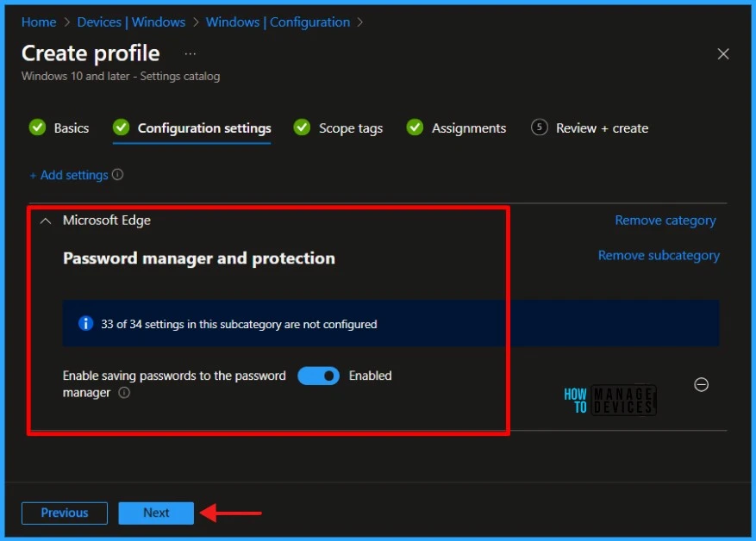Open the ellipsis menu beside Create profile
The height and width of the screenshot is (541, 756).
point(190,54)
